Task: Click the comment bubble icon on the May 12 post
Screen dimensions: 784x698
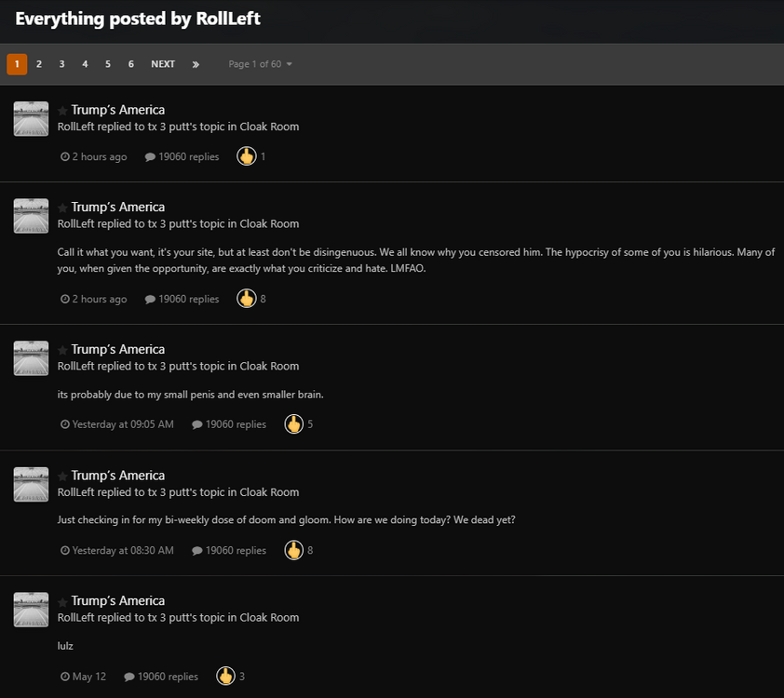Action: [x=128, y=677]
